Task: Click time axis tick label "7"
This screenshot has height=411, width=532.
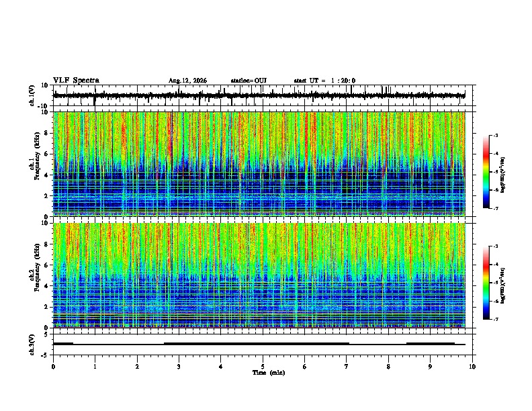Action: coord(347,367)
